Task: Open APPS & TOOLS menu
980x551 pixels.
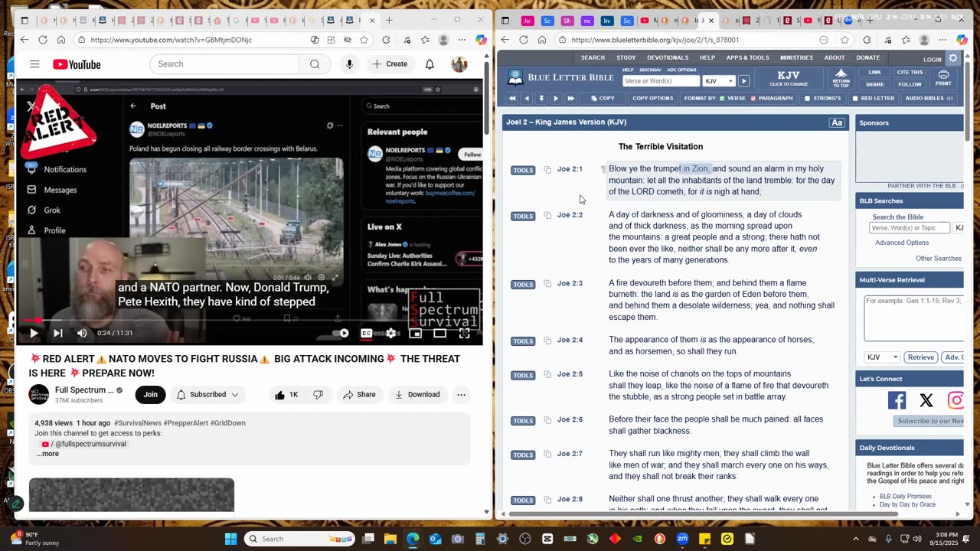Action: (x=747, y=57)
